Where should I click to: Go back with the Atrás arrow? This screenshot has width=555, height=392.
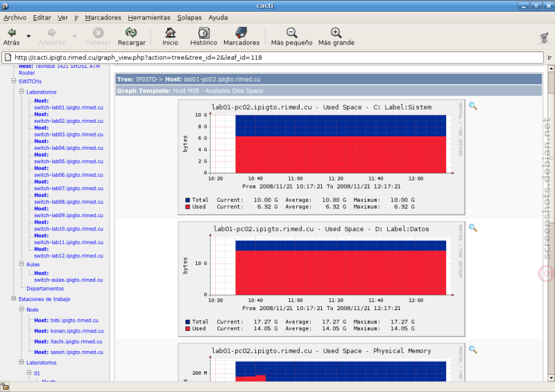tap(11, 37)
